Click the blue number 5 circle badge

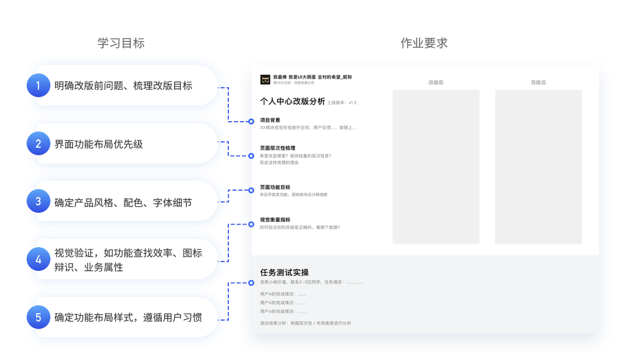pos(38,317)
